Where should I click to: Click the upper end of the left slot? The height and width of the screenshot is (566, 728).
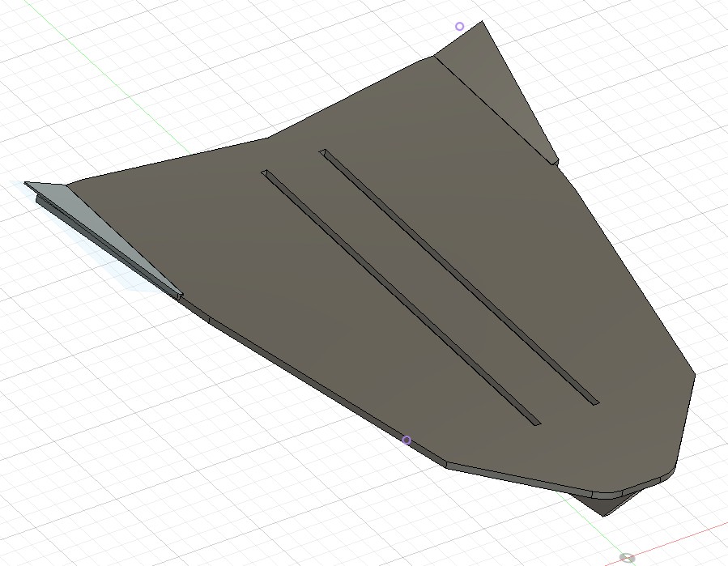pos(265,172)
